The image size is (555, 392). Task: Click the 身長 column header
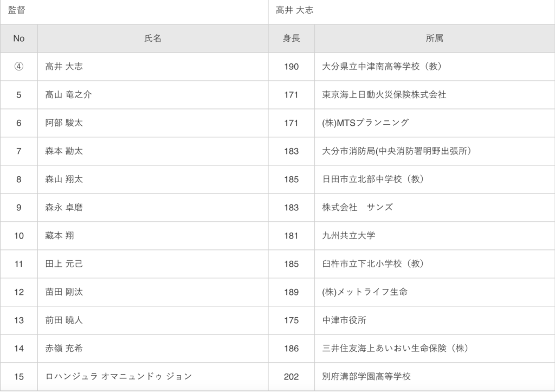(291, 38)
